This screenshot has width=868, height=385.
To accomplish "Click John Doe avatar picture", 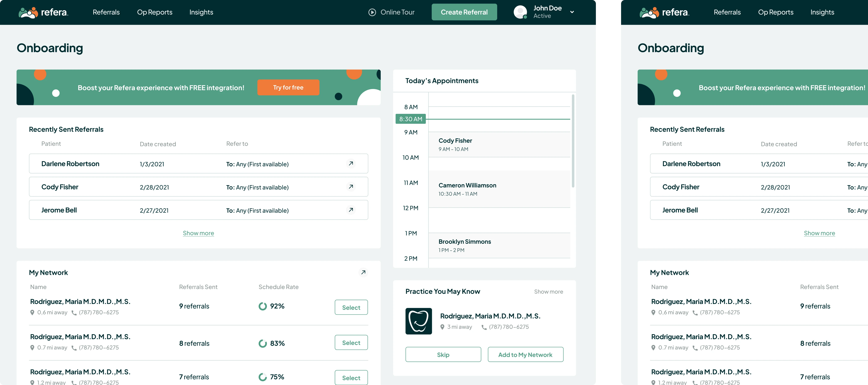I will click(x=520, y=12).
